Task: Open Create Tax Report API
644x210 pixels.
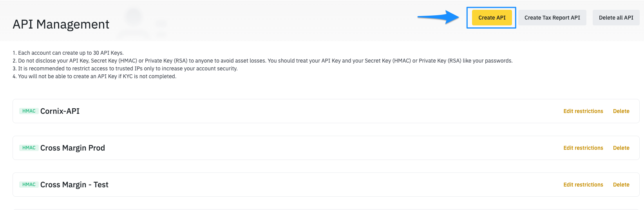Action: [552, 18]
